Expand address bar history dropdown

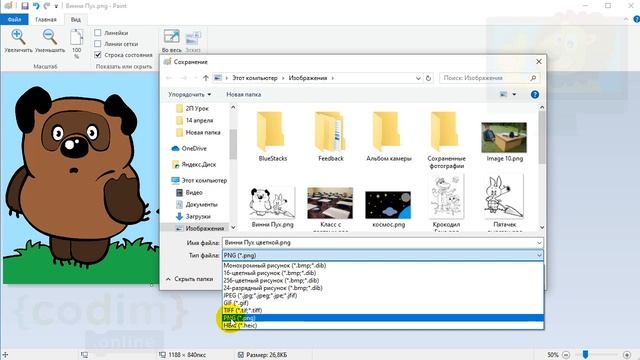[x=418, y=78]
